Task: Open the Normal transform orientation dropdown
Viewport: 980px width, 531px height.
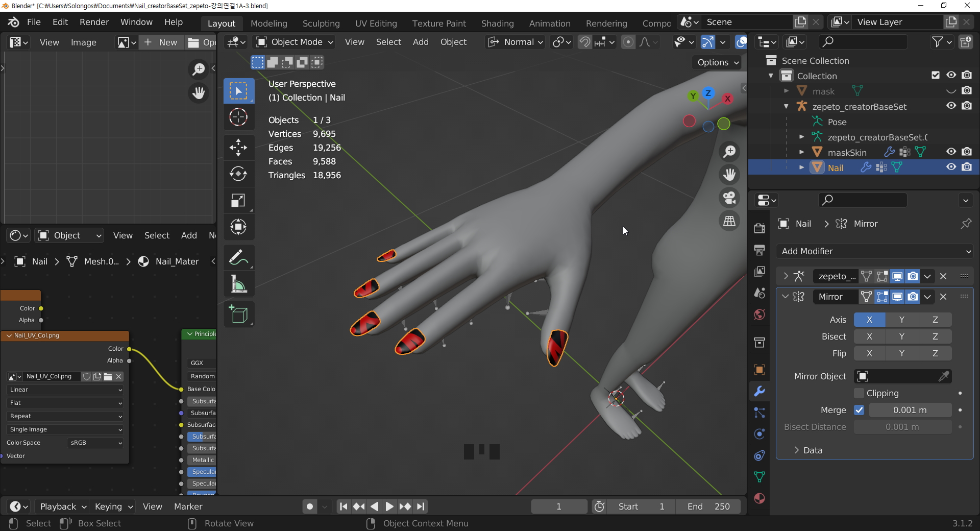Action: click(x=515, y=42)
